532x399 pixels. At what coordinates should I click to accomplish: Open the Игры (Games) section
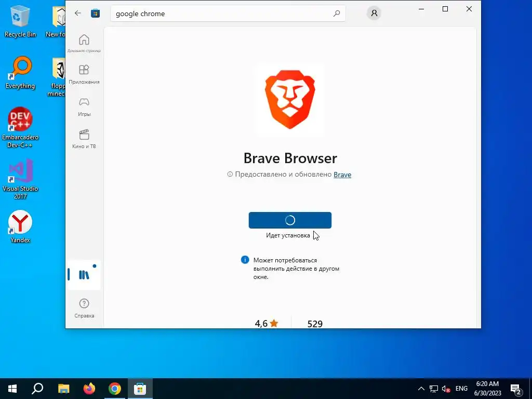point(84,107)
